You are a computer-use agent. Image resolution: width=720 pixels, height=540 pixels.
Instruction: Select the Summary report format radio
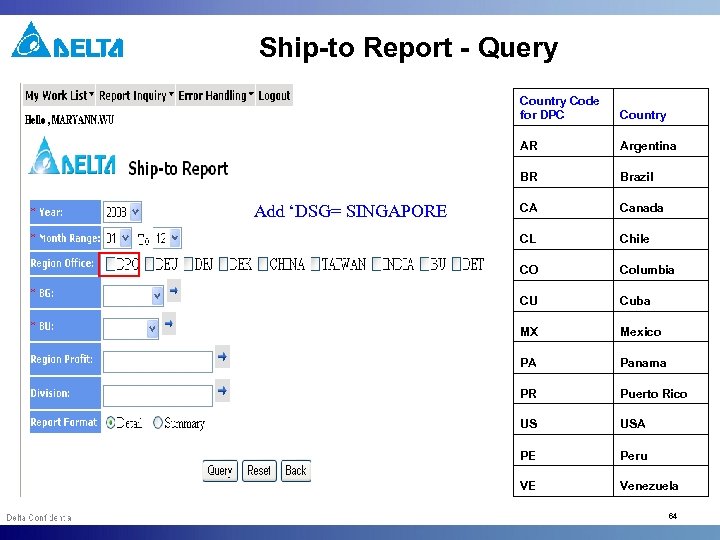(158, 422)
